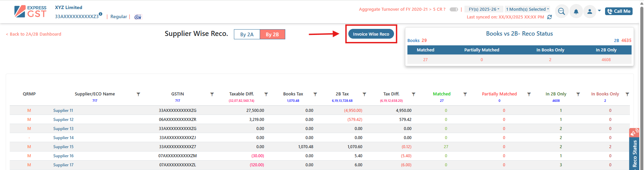Expand the user account menu arrow

(x=599, y=11)
